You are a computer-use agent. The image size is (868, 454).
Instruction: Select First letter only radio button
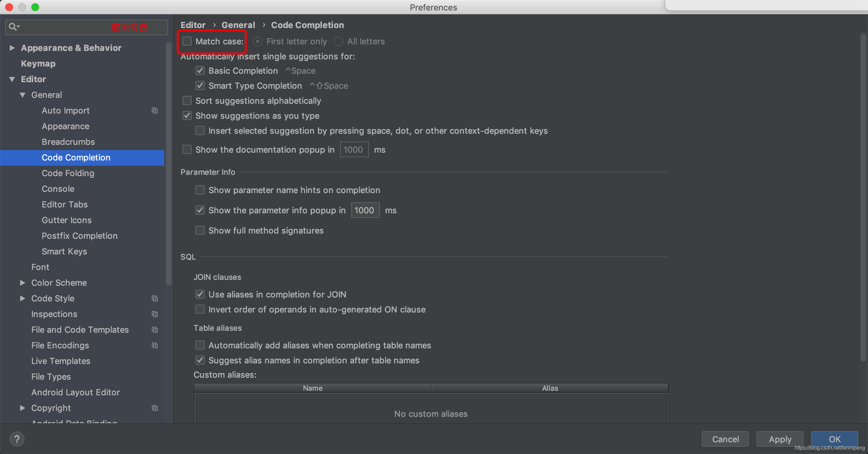coord(258,41)
